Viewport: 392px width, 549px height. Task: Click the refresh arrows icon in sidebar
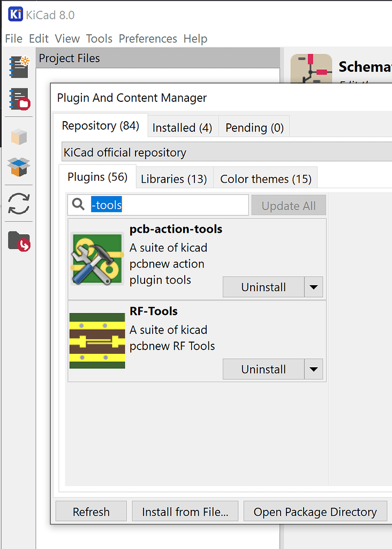[19, 203]
